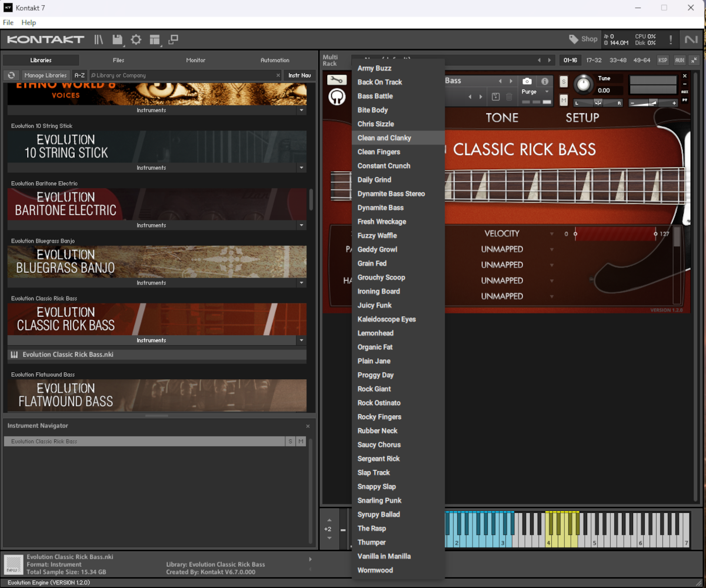This screenshot has width=706, height=588.
Task: Open the Help menu
Action: (x=29, y=22)
